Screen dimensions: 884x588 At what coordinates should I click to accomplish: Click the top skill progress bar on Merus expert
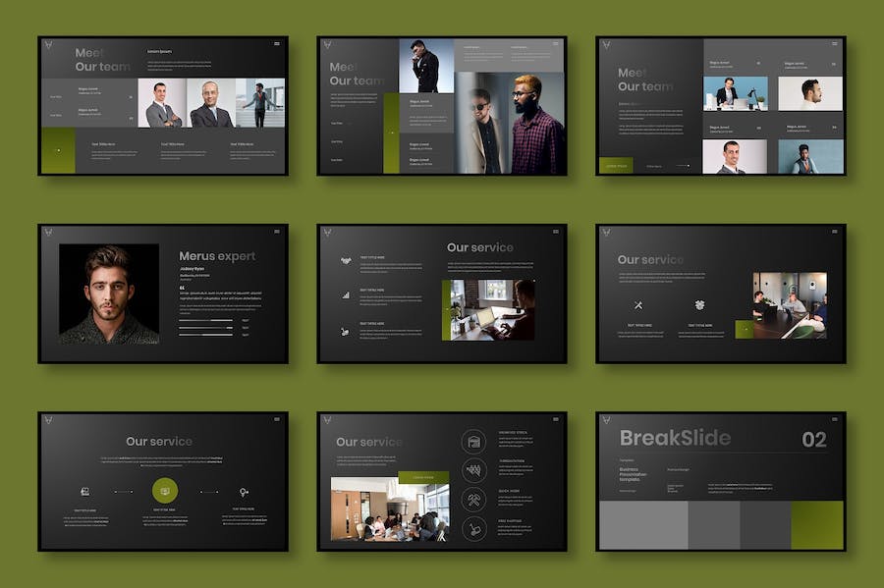[206, 320]
